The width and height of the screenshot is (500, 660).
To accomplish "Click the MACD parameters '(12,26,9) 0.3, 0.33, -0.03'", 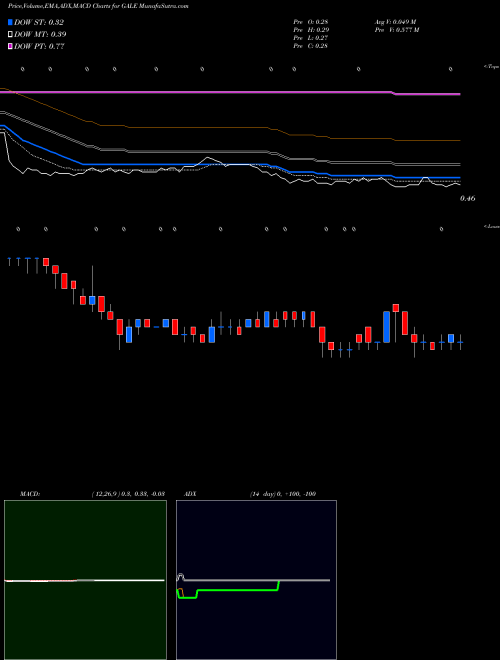I will [x=128, y=494].
